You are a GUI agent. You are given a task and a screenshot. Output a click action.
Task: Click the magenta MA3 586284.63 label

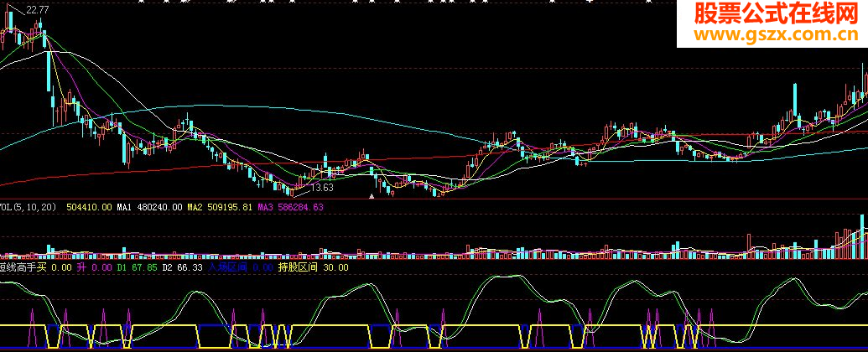pyautogui.click(x=290, y=206)
